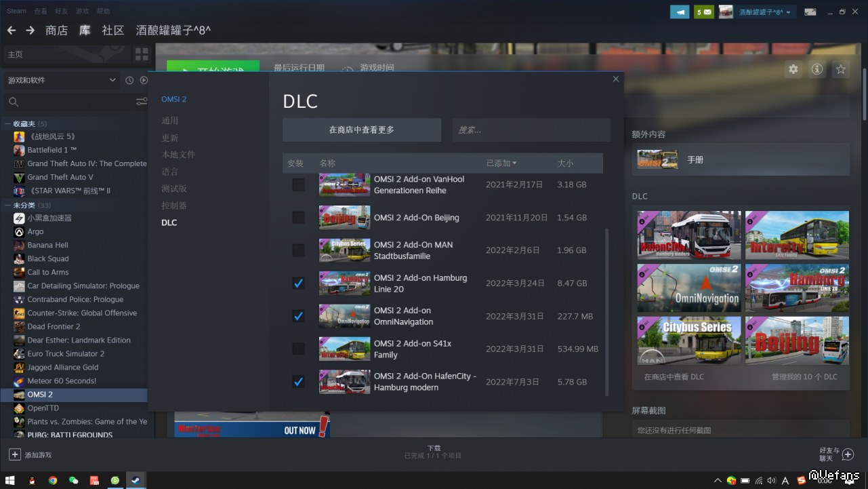Click the recent activity clock icon
This screenshot has width=868, height=489.
pyautogui.click(x=129, y=80)
